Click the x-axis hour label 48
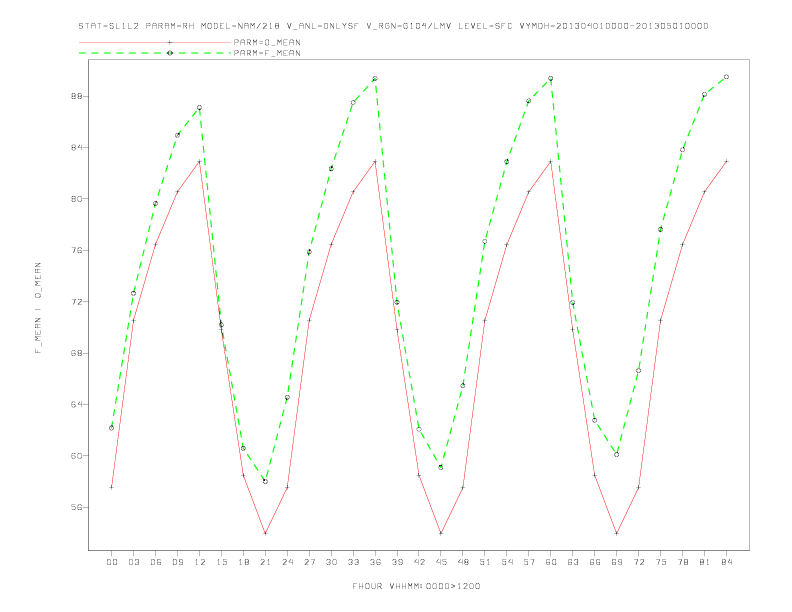Image resolution: width=792 pixels, height=612 pixels. click(463, 562)
